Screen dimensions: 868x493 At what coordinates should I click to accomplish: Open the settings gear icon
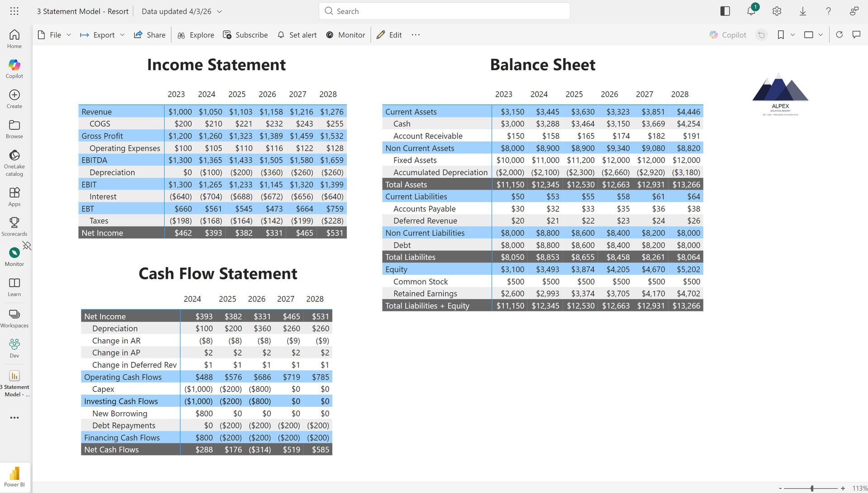pyautogui.click(x=777, y=11)
